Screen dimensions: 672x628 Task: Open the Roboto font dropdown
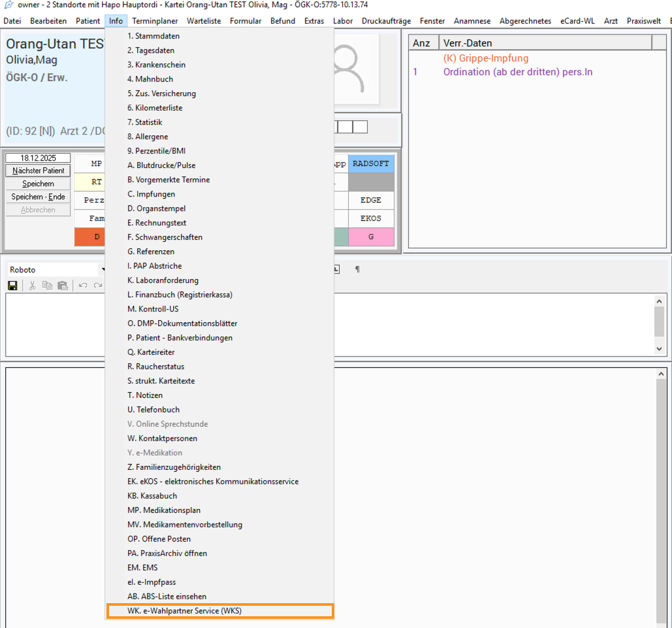pyautogui.click(x=102, y=270)
